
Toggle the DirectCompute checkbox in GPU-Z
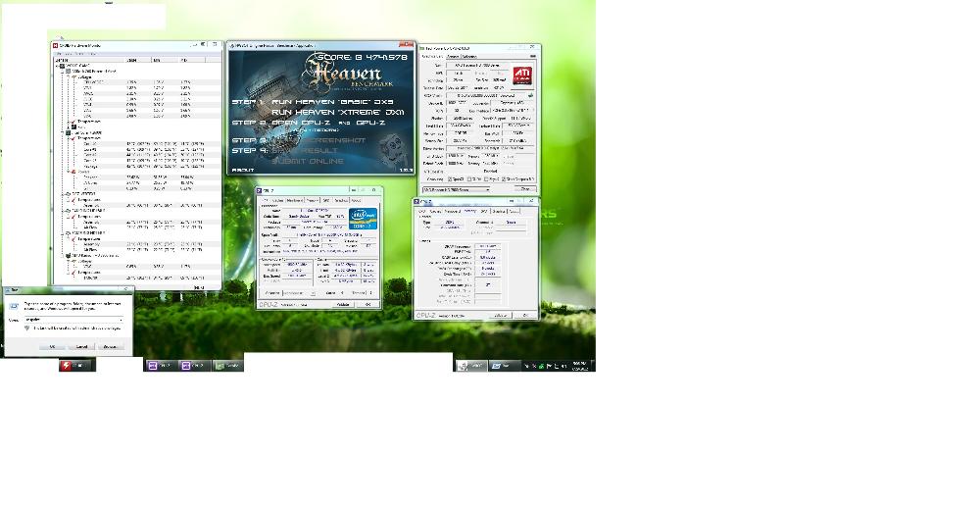click(504, 179)
